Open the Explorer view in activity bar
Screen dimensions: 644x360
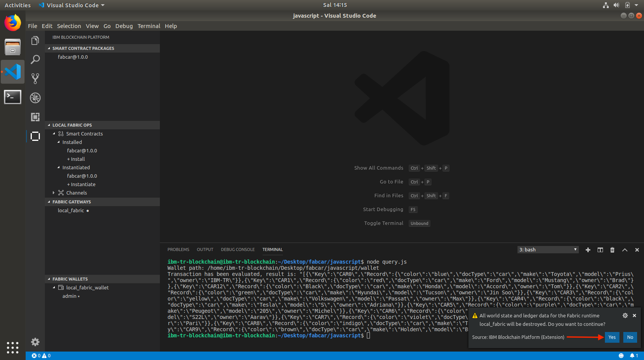pyautogui.click(x=35, y=41)
